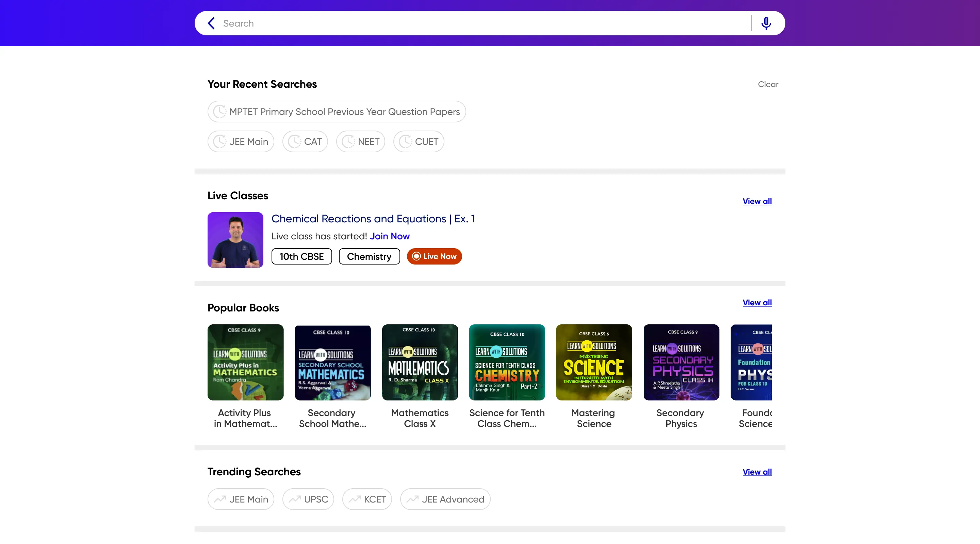The width and height of the screenshot is (980, 544).
Task: Click the Live Now badge
Action: click(x=435, y=256)
